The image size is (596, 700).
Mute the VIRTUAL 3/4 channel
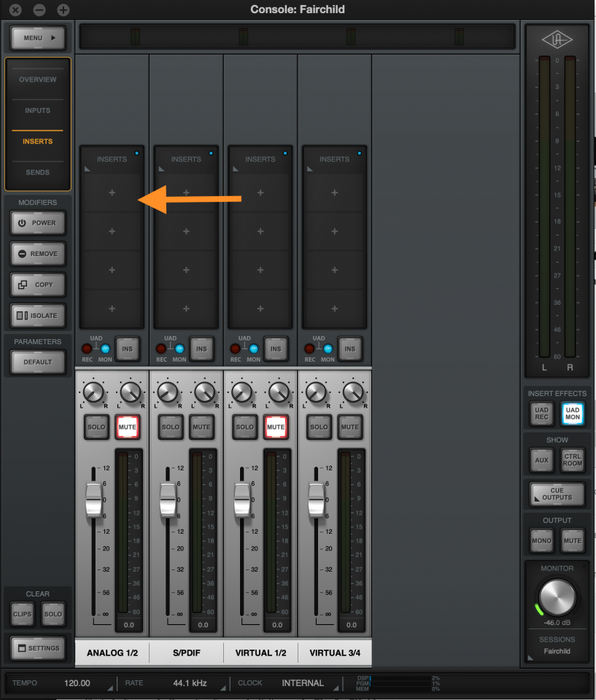pyautogui.click(x=350, y=427)
